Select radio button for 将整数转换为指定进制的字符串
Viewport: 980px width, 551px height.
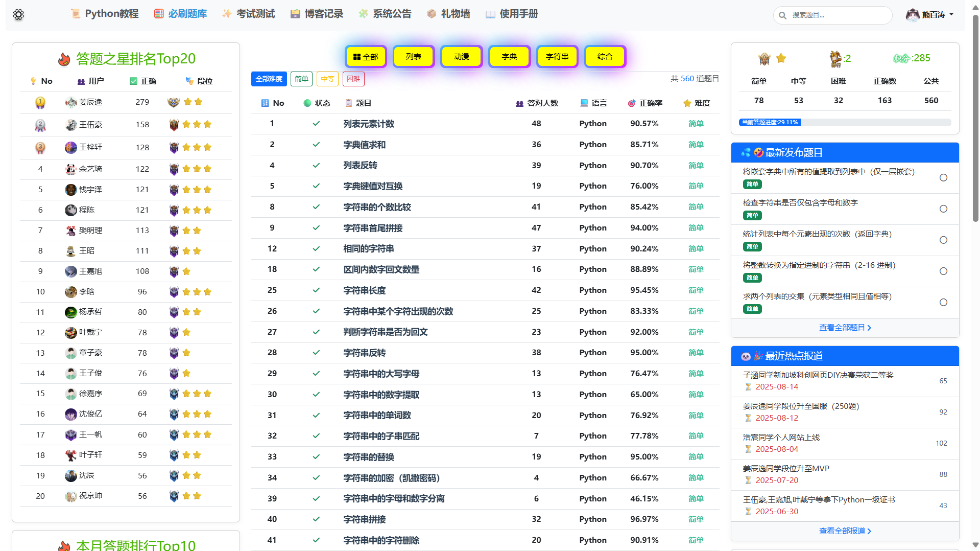click(943, 271)
